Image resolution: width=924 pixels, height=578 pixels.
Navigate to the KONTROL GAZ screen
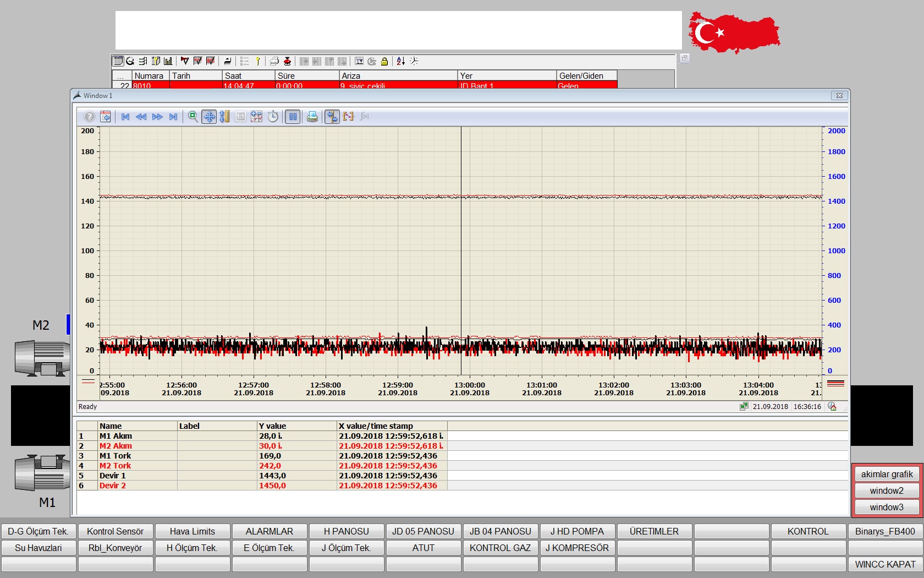point(500,548)
